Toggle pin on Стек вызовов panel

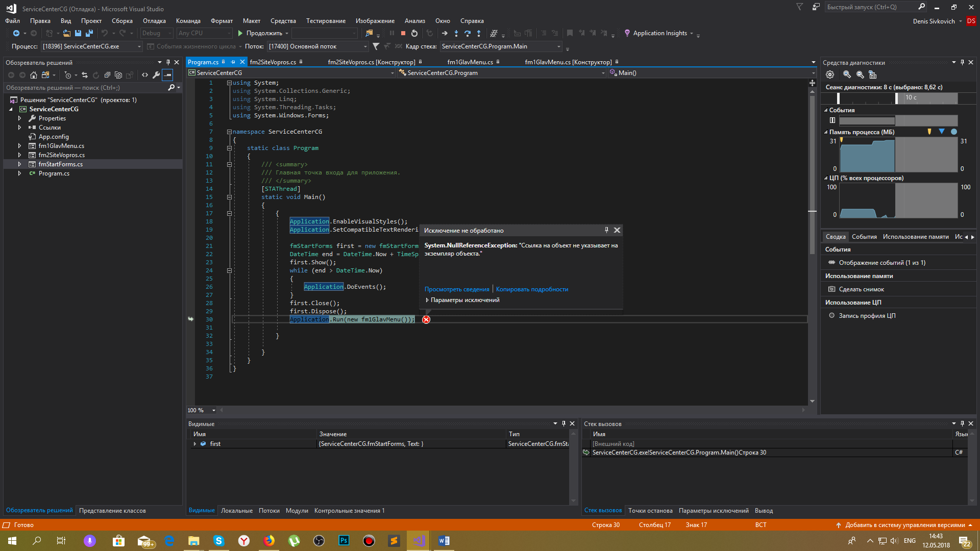(962, 423)
